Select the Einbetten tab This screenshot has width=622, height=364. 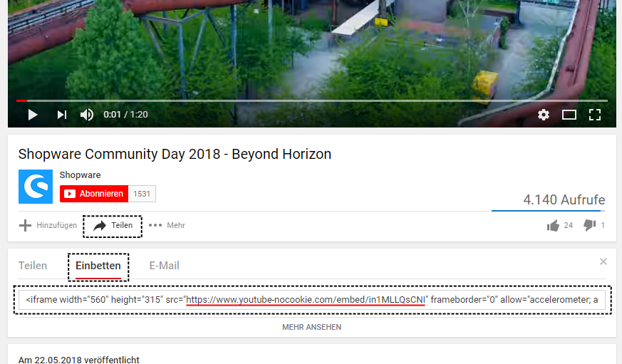tap(98, 266)
